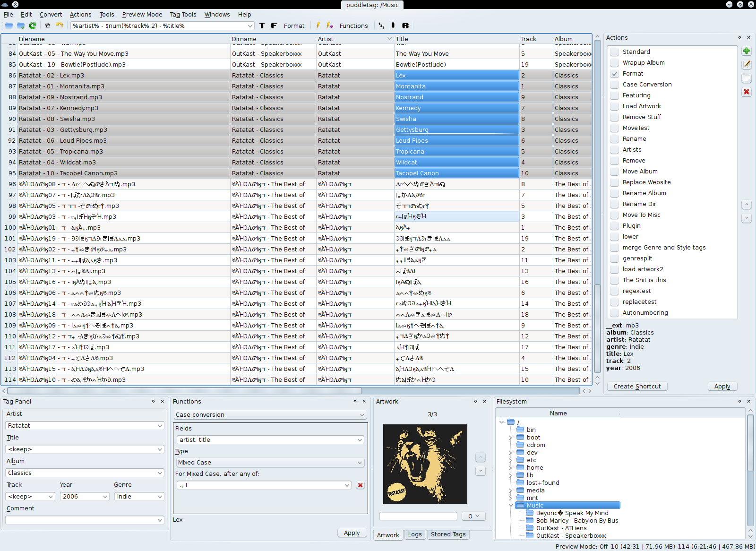Open the Convert menu
The height and width of the screenshot is (551, 756).
[x=51, y=15]
